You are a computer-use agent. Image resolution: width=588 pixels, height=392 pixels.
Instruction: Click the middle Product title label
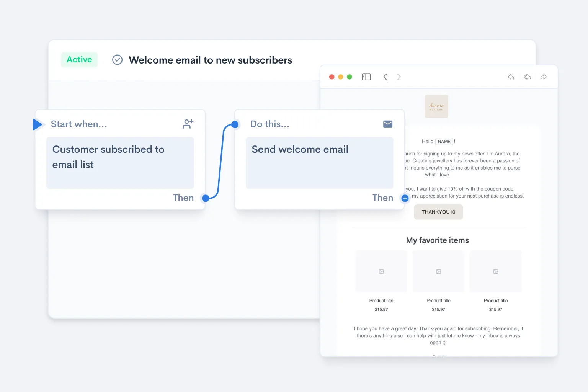click(x=439, y=301)
